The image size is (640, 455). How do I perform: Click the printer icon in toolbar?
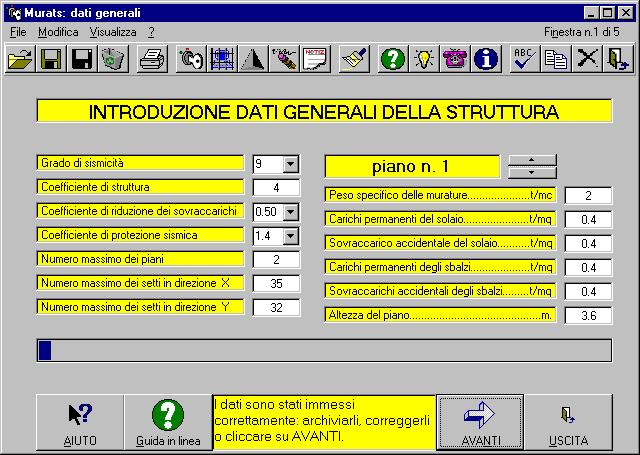[x=152, y=60]
